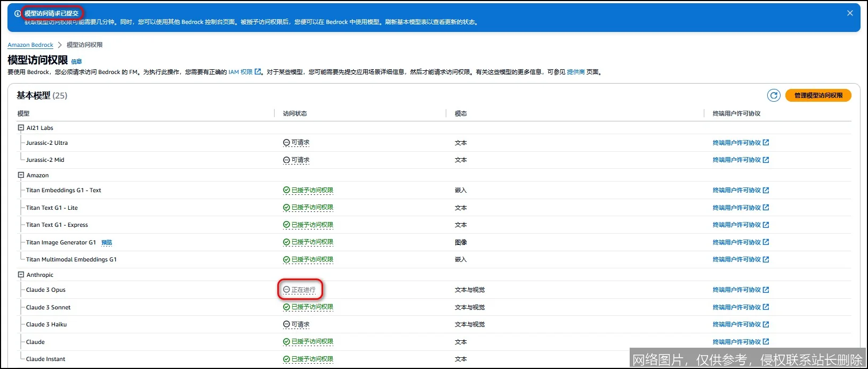868x369 pixels.
Task: Open 终端用户许可协议 link for Jurassic-2 Ultra
Action: (737, 143)
